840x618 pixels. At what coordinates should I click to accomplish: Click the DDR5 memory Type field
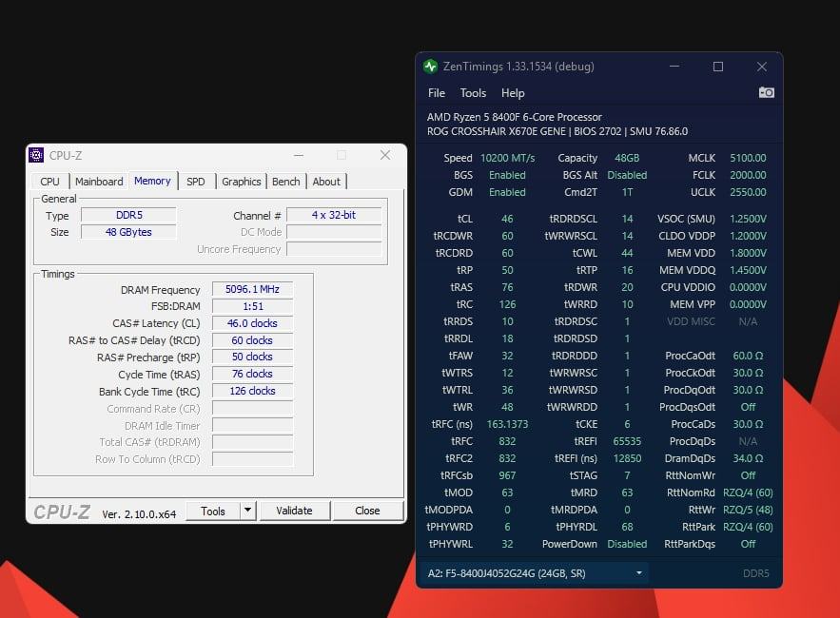(128, 215)
